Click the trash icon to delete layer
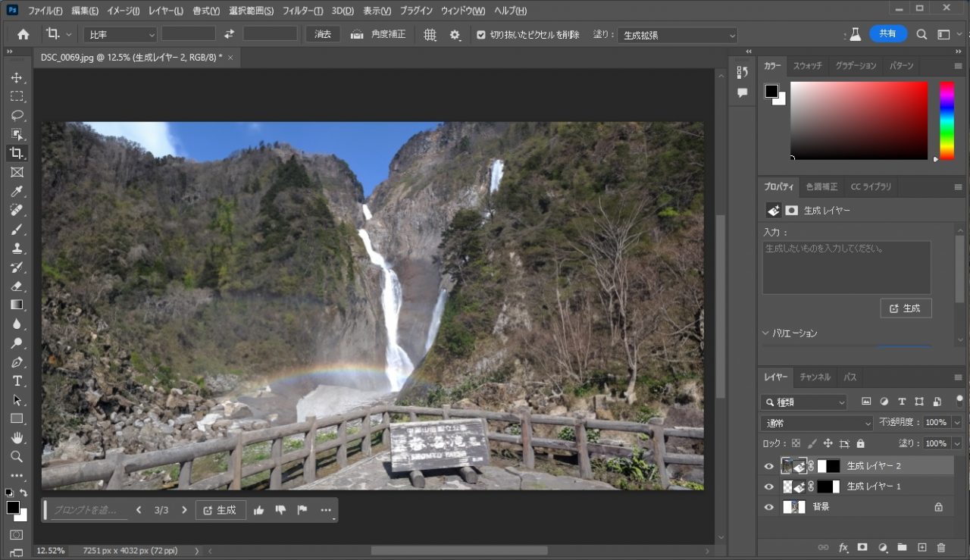The image size is (970, 560). pyautogui.click(x=941, y=547)
